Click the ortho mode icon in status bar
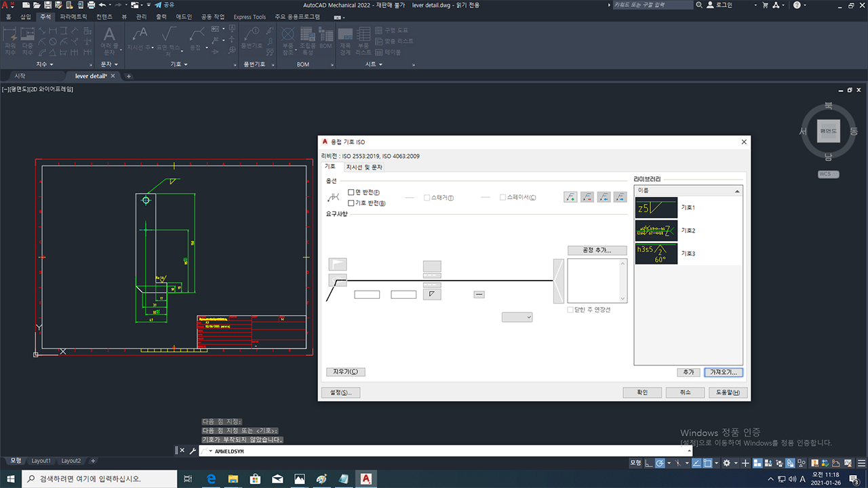The height and width of the screenshot is (488, 868). click(649, 463)
